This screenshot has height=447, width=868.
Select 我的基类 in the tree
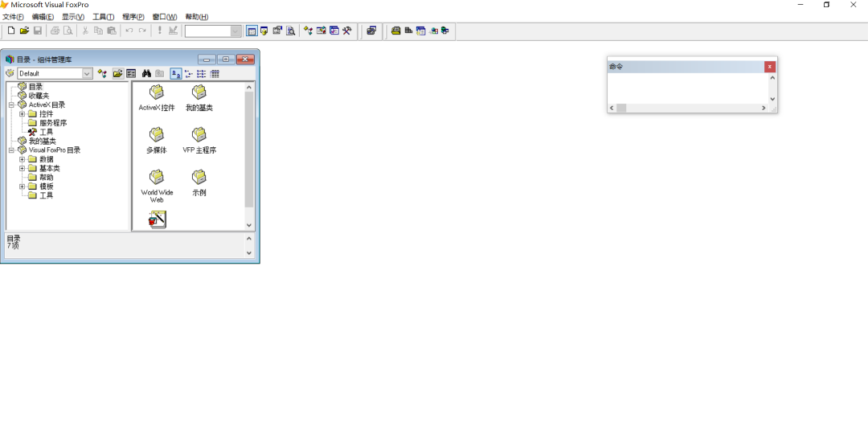tap(42, 141)
